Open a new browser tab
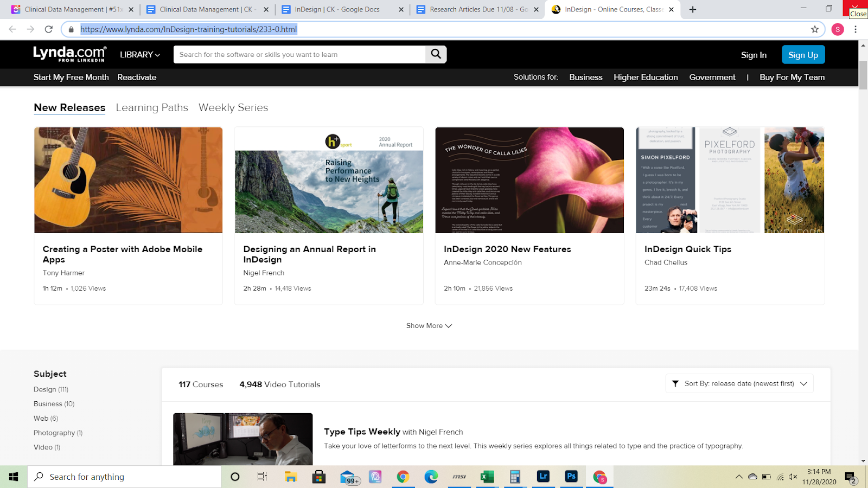This screenshot has height=488, width=868. [693, 9]
